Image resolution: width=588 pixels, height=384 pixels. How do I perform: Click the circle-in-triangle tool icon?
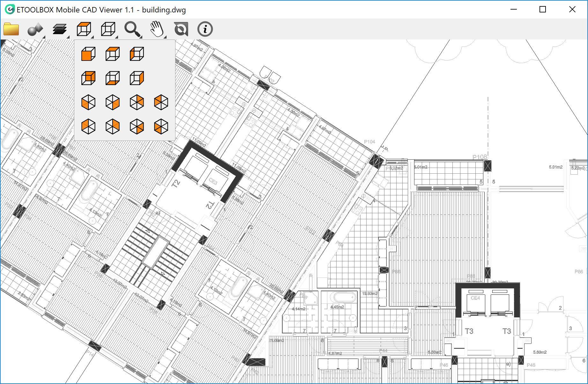[181, 29]
